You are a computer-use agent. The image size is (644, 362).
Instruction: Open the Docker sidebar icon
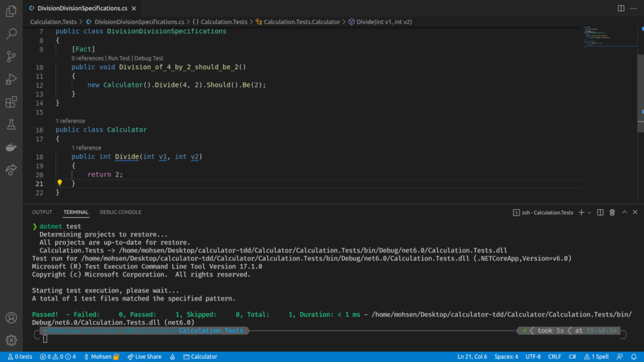[x=10, y=146]
